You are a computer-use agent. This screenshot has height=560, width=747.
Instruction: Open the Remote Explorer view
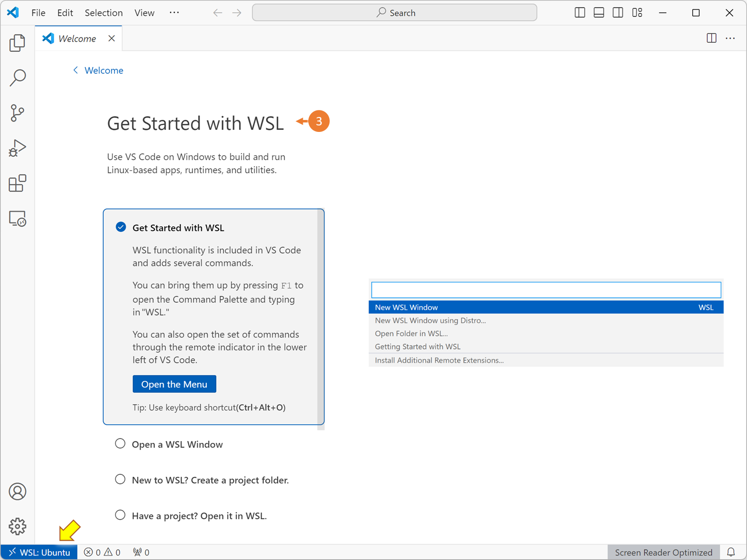(17, 219)
